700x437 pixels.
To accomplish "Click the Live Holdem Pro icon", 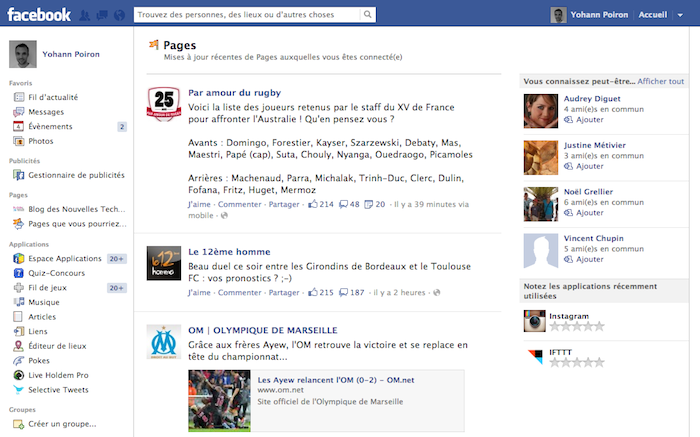I will tap(19, 375).
